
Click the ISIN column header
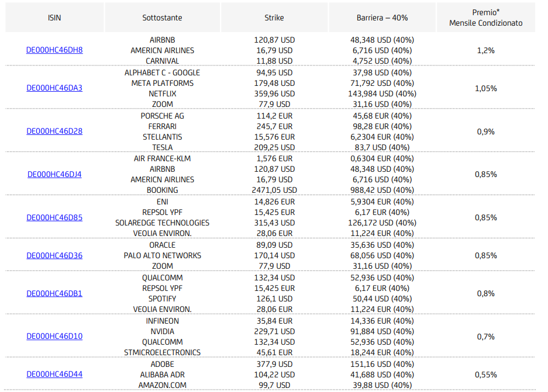tap(54, 18)
